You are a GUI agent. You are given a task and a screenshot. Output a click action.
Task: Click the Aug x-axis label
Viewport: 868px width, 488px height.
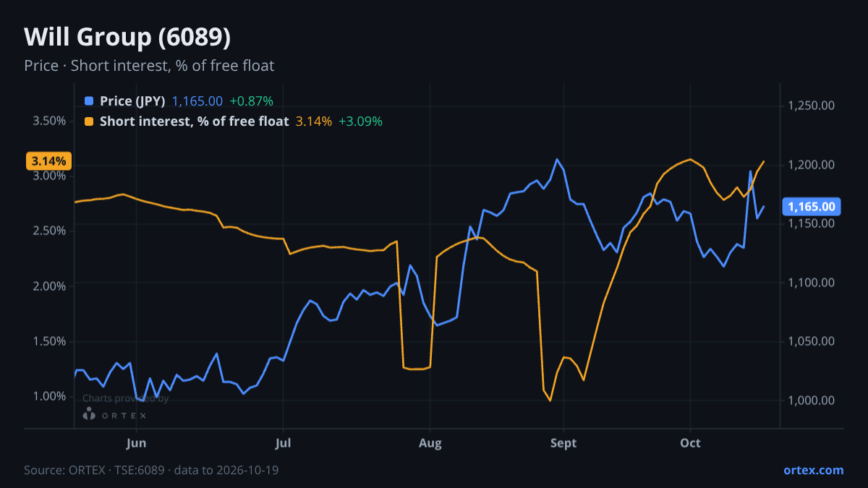click(x=430, y=443)
